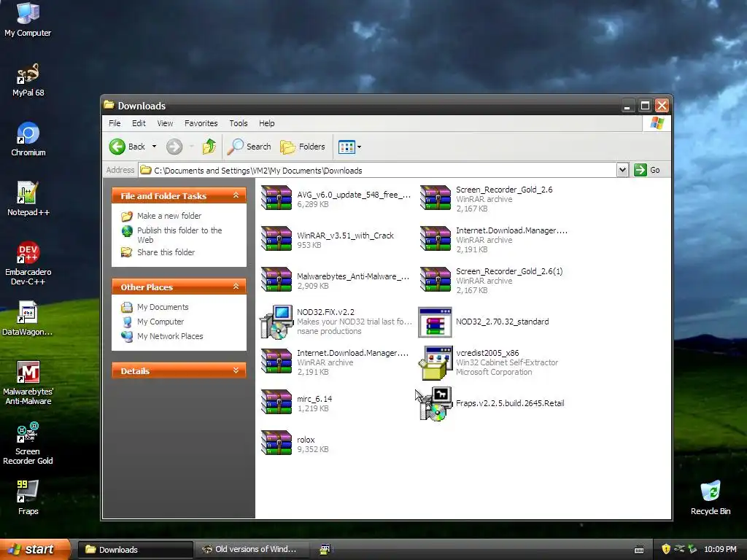Launch Notepad++ from desktop
The width and height of the screenshot is (747, 560).
coord(28,199)
